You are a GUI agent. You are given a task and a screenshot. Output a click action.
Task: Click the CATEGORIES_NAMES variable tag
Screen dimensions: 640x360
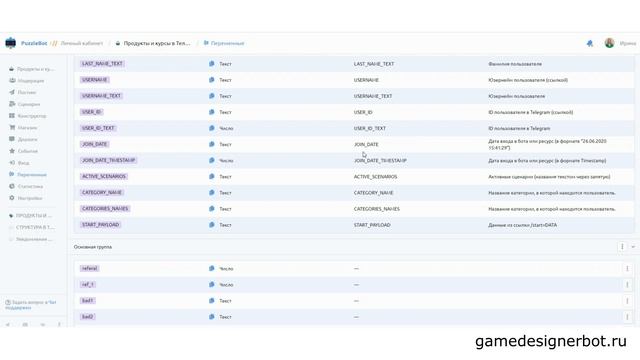pos(105,209)
